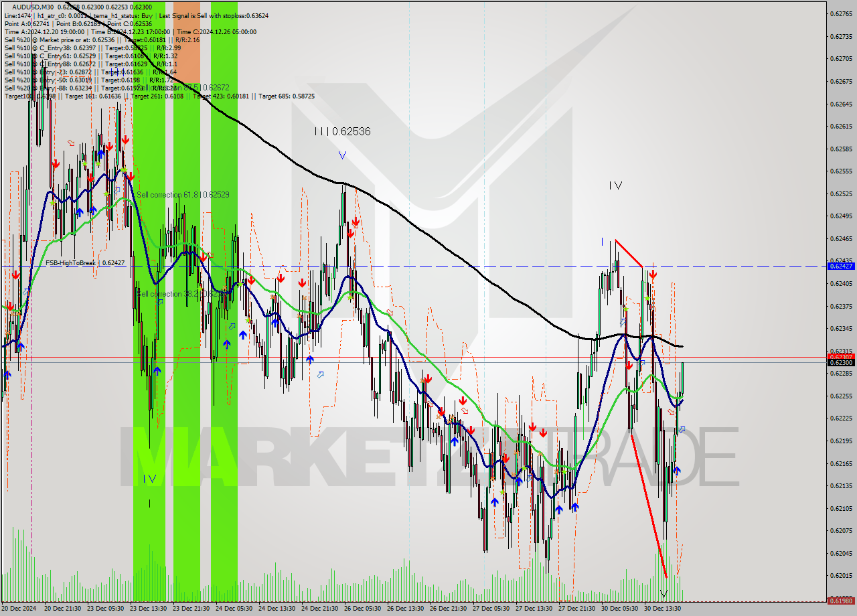Click the orange shaded zone at chart top
Image resolution: width=857 pixels, height=616 pixels.
click(x=187, y=41)
